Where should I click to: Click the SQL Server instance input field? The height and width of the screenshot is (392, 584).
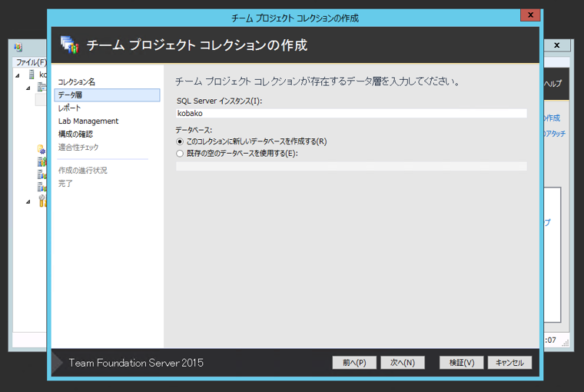[x=351, y=113]
